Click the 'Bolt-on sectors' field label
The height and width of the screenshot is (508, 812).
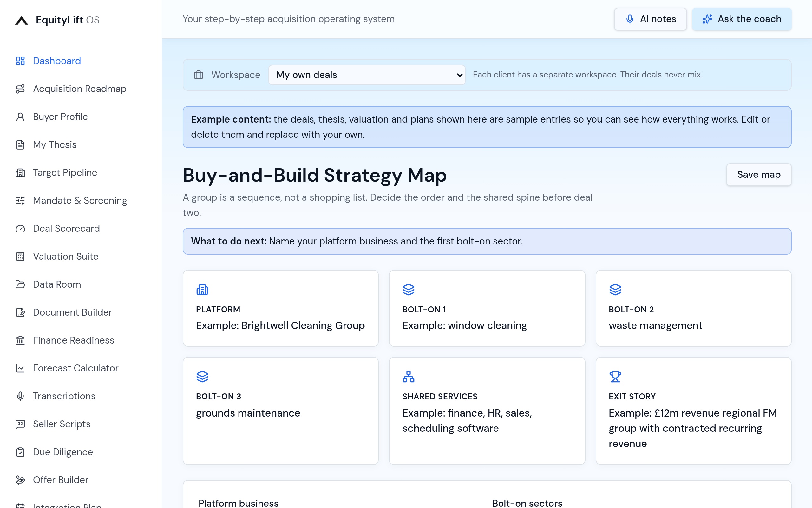point(527,503)
